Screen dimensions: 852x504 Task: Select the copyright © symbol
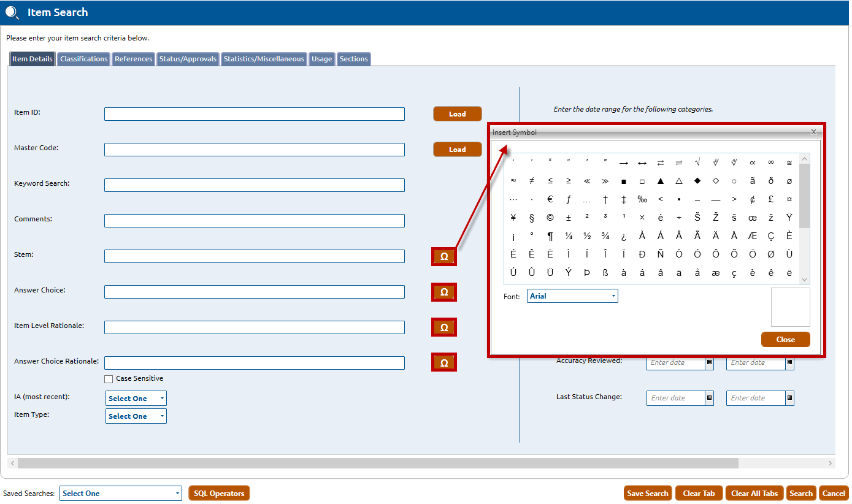[550, 218]
